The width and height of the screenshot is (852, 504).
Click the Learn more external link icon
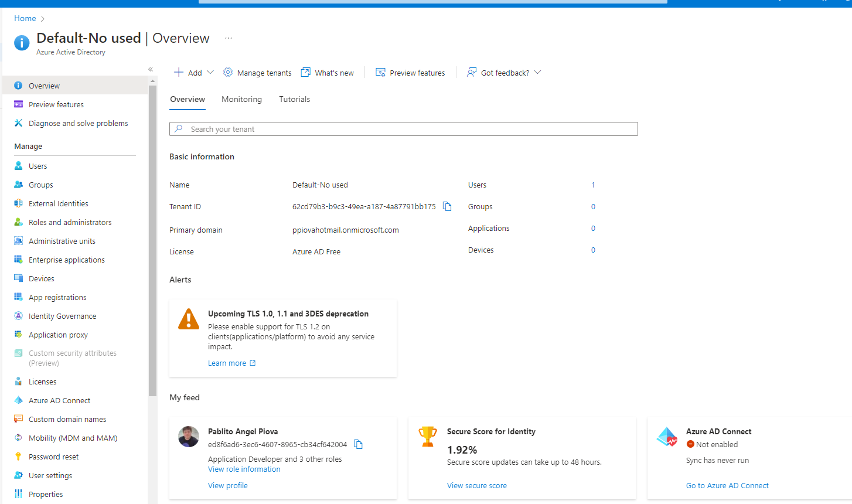(x=253, y=363)
